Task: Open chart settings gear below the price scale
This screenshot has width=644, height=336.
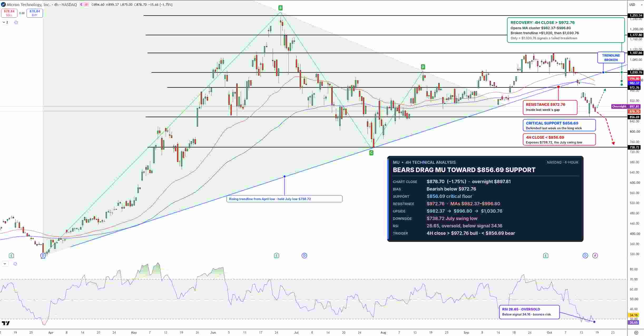Action: pyautogui.click(x=636, y=333)
